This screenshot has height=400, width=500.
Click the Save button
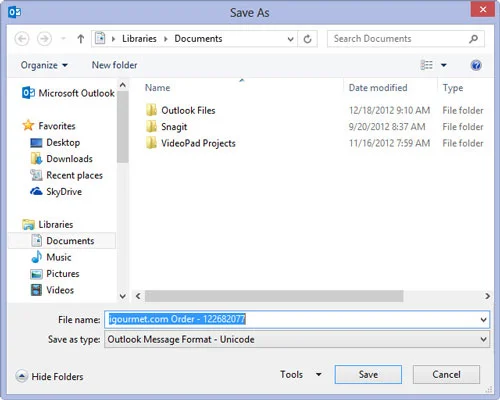(368, 374)
